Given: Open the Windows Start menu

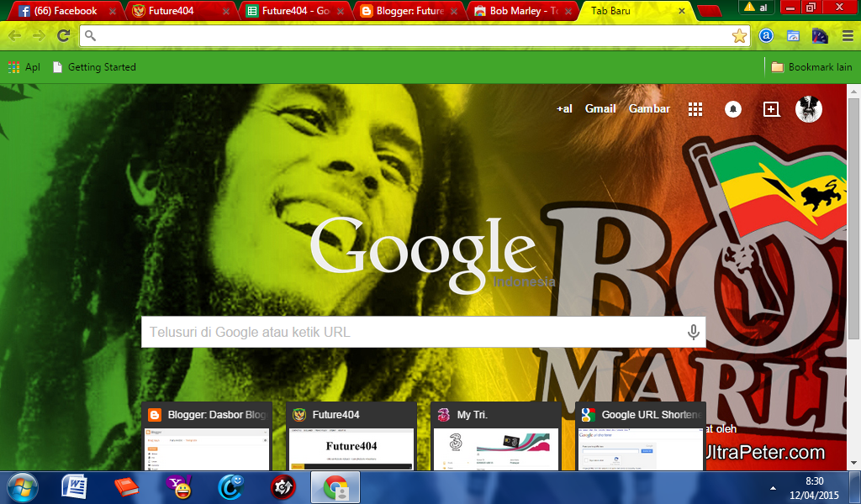Looking at the screenshot, I should 22,487.
